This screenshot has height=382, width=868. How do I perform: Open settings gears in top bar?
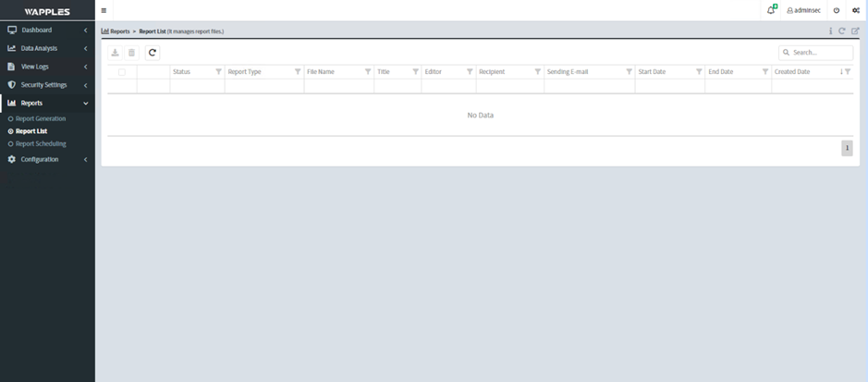click(855, 10)
